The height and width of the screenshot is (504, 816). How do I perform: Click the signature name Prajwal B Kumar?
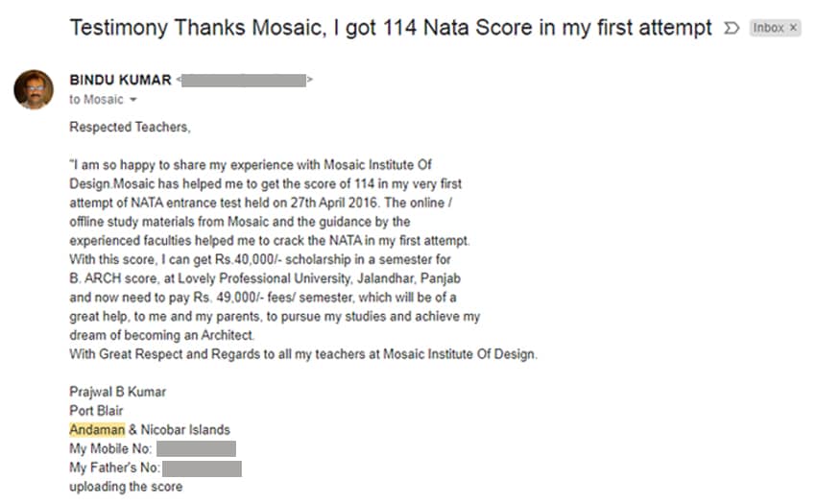pyautogui.click(x=118, y=392)
